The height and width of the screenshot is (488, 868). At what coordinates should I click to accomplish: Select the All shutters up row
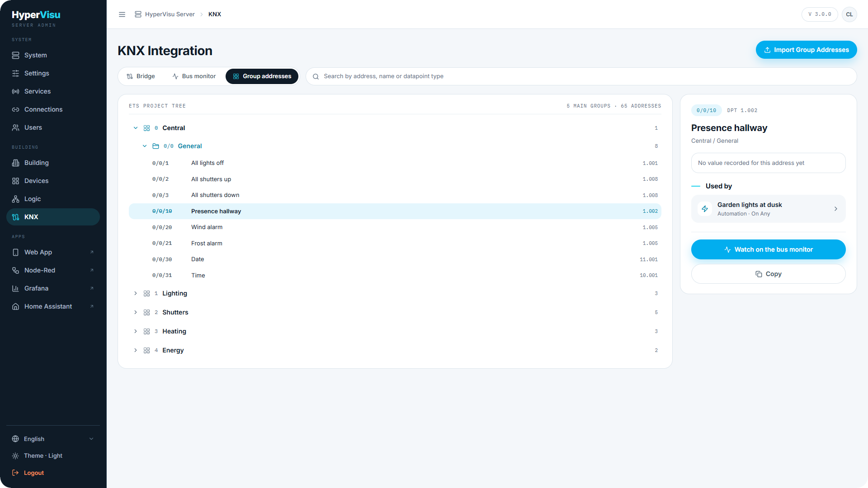click(395, 179)
